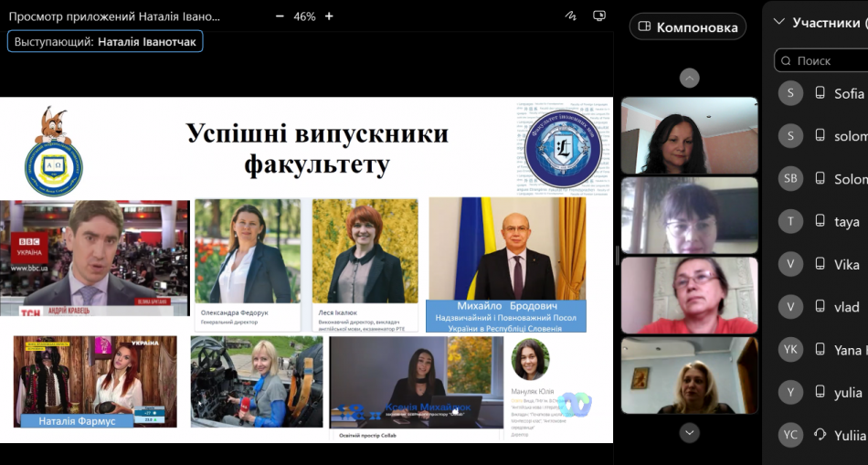Zoom out shared content with minus button

(280, 16)
